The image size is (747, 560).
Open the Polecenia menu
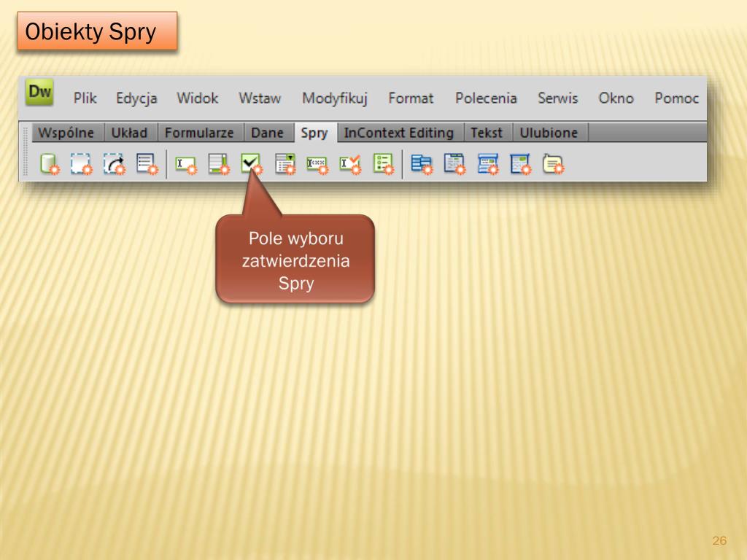coord(486,98)
